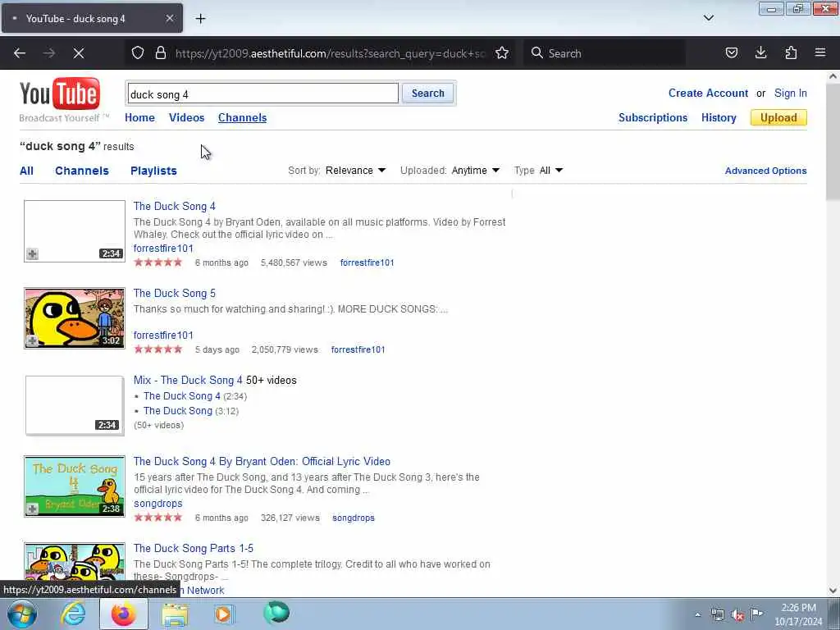Open the Firefox hamburger menu

(820, 53)
